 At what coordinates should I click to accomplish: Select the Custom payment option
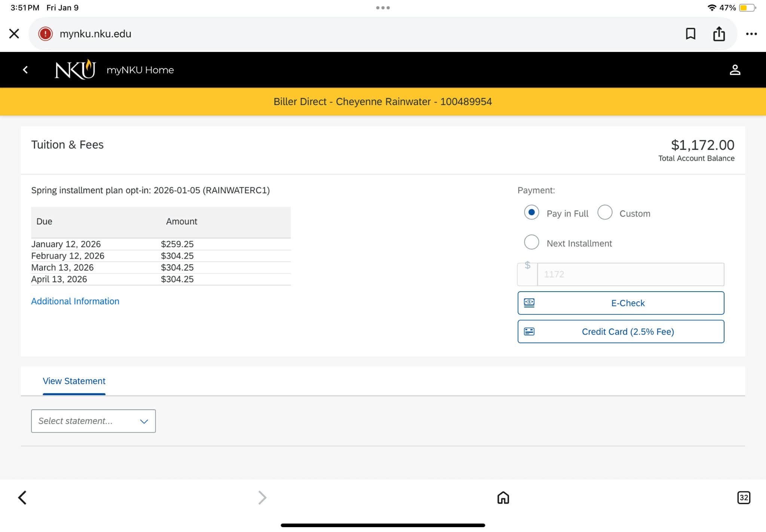pyautogui.click(x=605, y=212)
